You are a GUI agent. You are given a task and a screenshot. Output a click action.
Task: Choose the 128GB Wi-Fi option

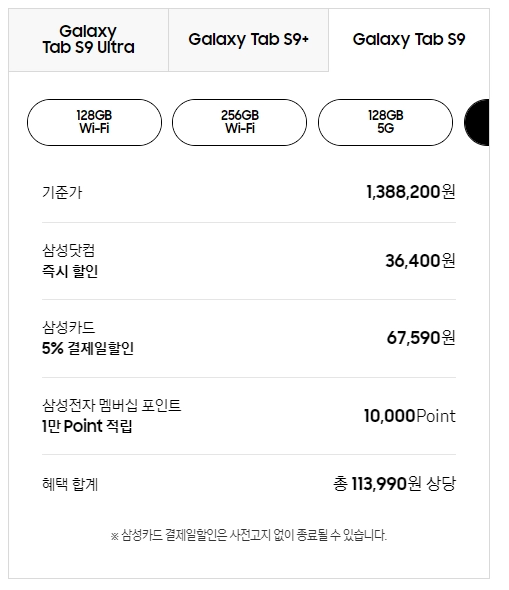94,122
